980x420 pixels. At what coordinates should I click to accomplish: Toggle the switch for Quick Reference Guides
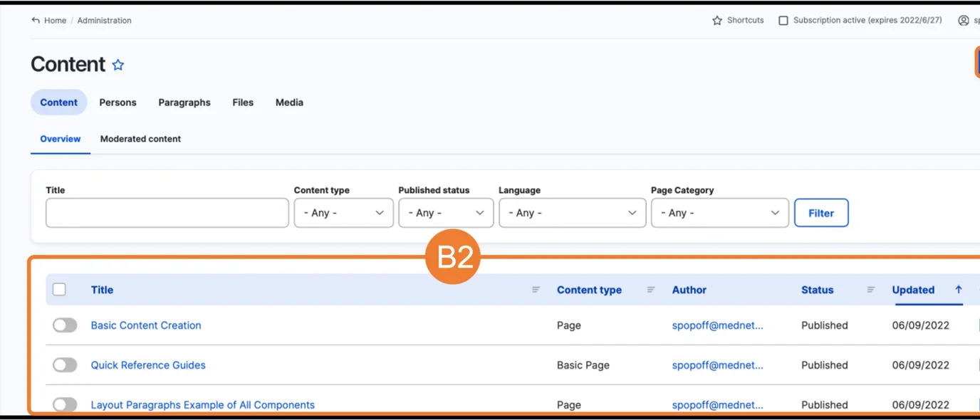65,365
